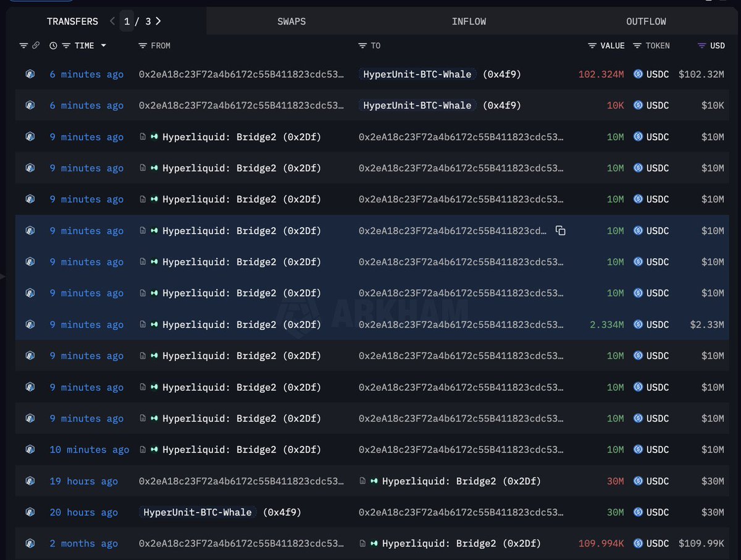Open the FROM column filter

click(x=143, y=46)
